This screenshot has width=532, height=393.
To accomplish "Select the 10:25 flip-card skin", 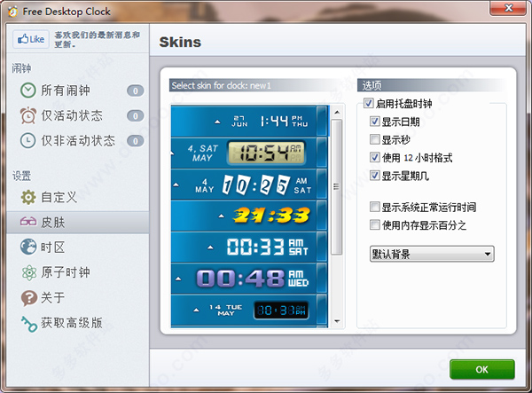I will [249, 185].
